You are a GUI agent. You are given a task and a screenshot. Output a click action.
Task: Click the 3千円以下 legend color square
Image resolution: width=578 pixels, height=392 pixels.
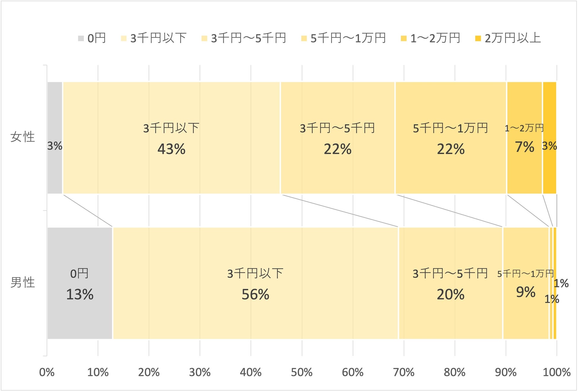pyautogui.click(x=124, y=39)
